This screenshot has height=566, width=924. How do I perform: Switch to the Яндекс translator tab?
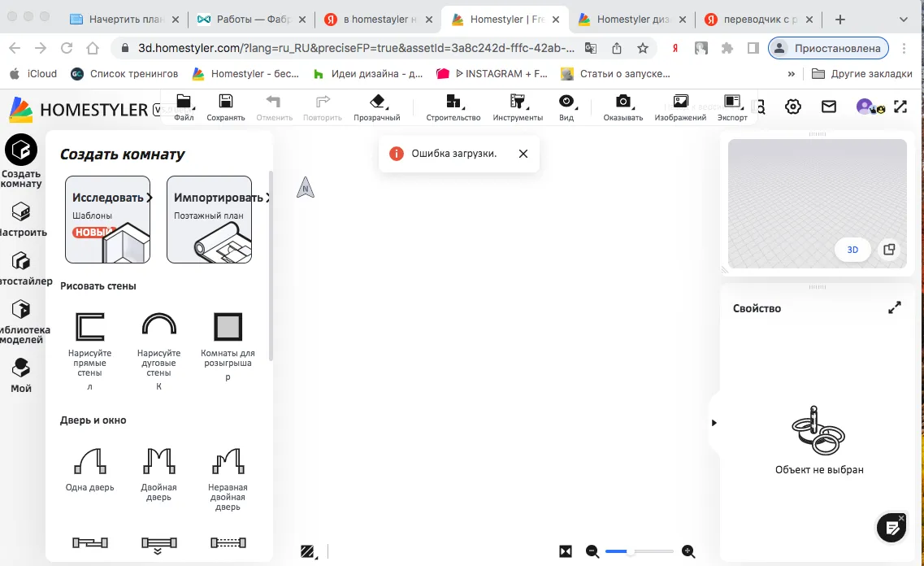click(757, 20)
